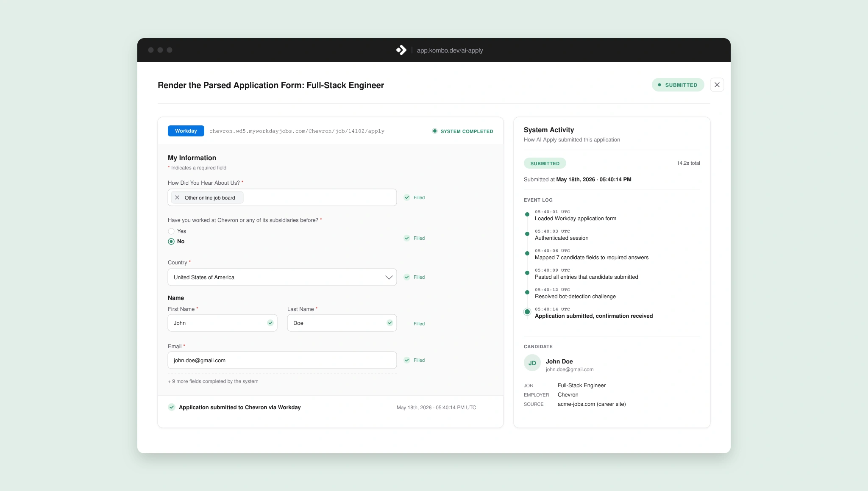The width and height of the screenshot is (868, 491).
Task: Click '+ 9 more fields completed by the system'
Action: (x=213, y=381)
